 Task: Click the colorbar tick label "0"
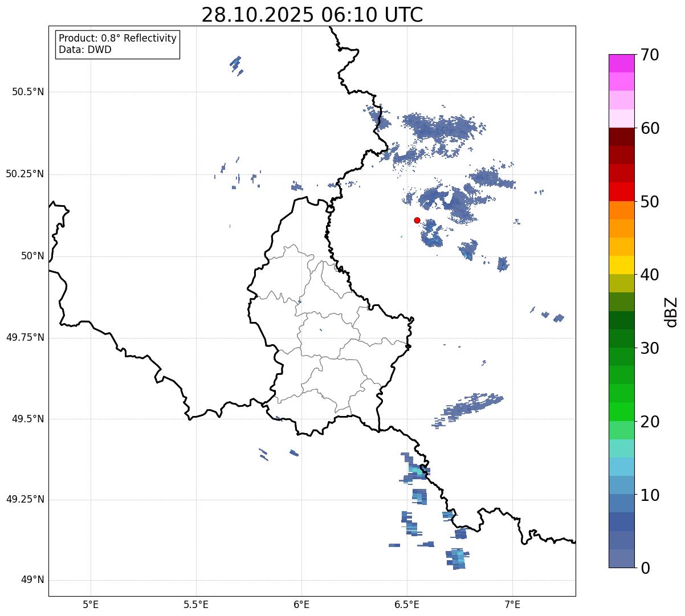coord(646,568)
